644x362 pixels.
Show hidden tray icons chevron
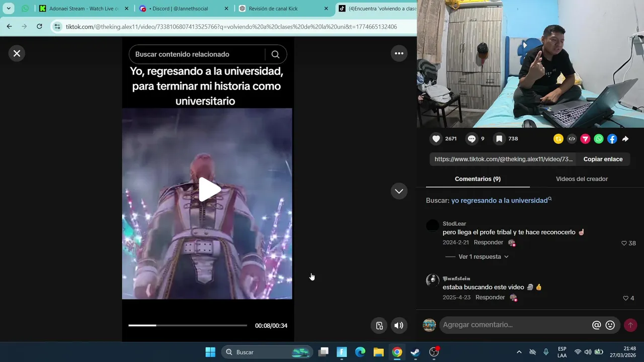(x=519, y=352)
